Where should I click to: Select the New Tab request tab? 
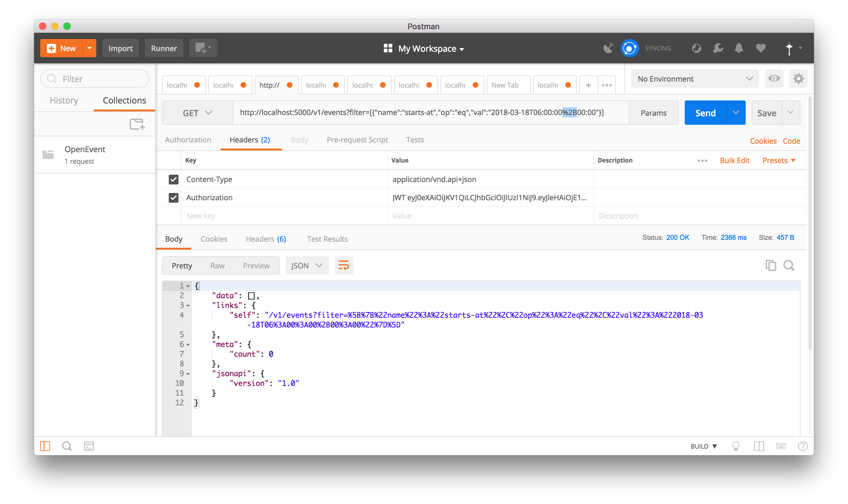[508, 85]
